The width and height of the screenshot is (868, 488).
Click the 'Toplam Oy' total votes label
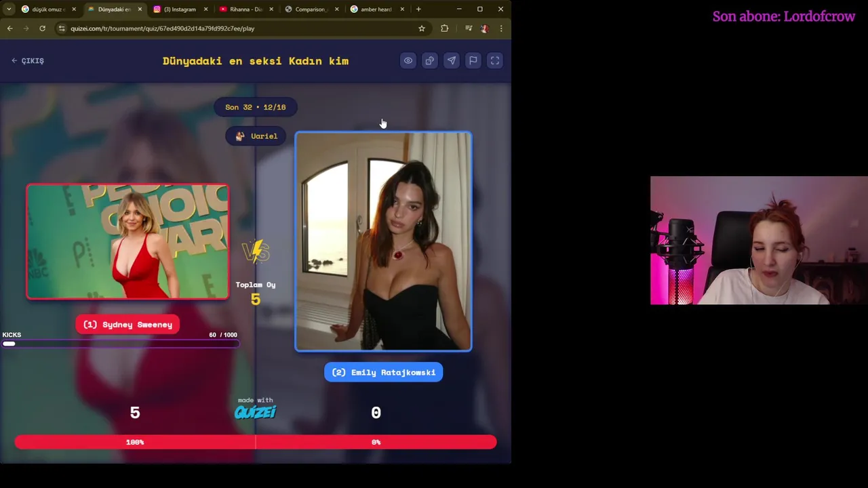tap(256, 285)
